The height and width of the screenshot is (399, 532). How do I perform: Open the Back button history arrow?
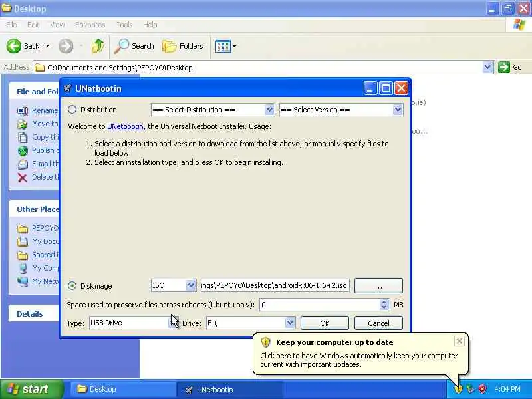click(47, 45)
